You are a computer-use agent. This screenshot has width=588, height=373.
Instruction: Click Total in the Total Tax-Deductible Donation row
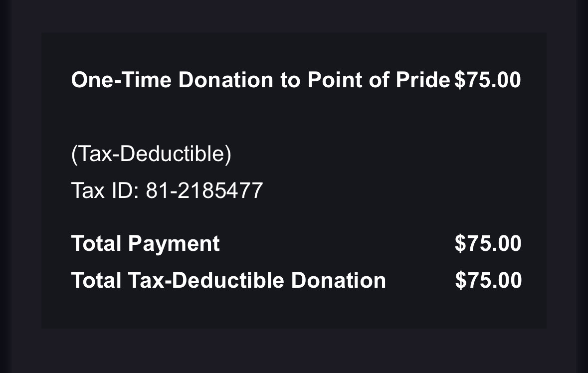pyautogui.click(x=96, y=280)
